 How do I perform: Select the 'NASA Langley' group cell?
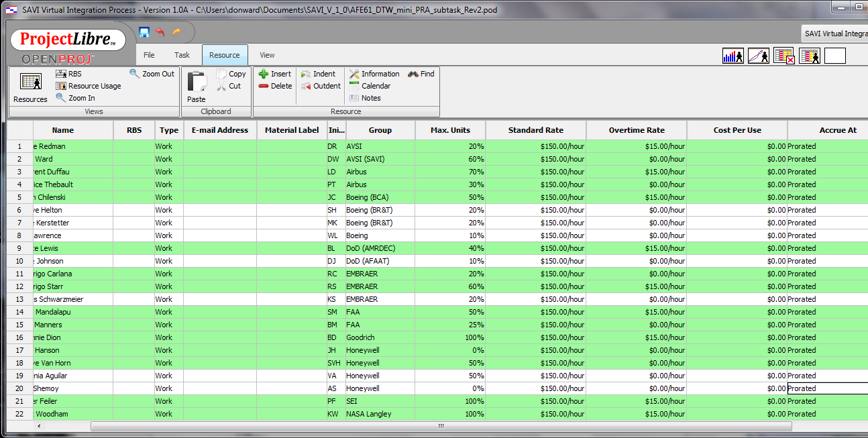point(380,414)
